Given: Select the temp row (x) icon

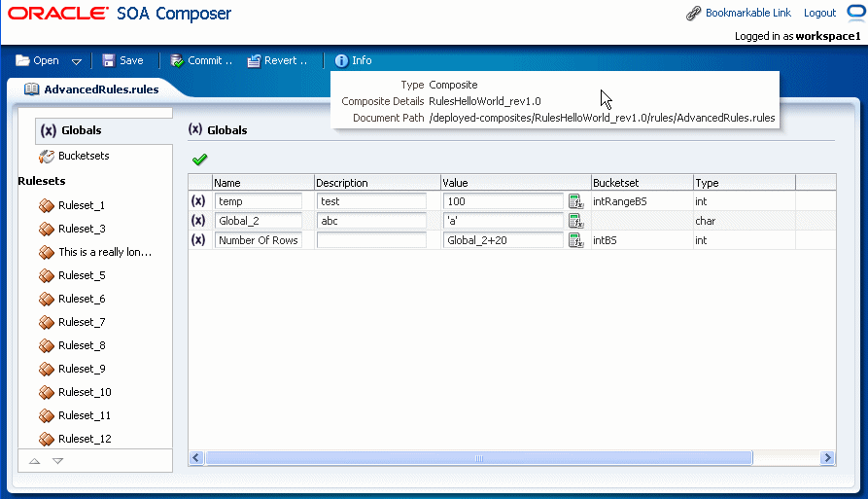Looking at the screenshot, I should coord(198,201).
